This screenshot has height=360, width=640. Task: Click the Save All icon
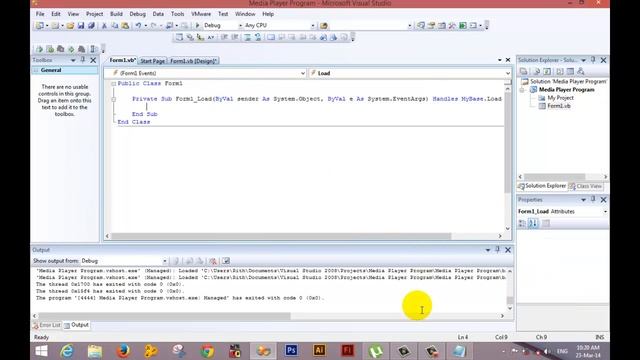click(x=91, y=26)
